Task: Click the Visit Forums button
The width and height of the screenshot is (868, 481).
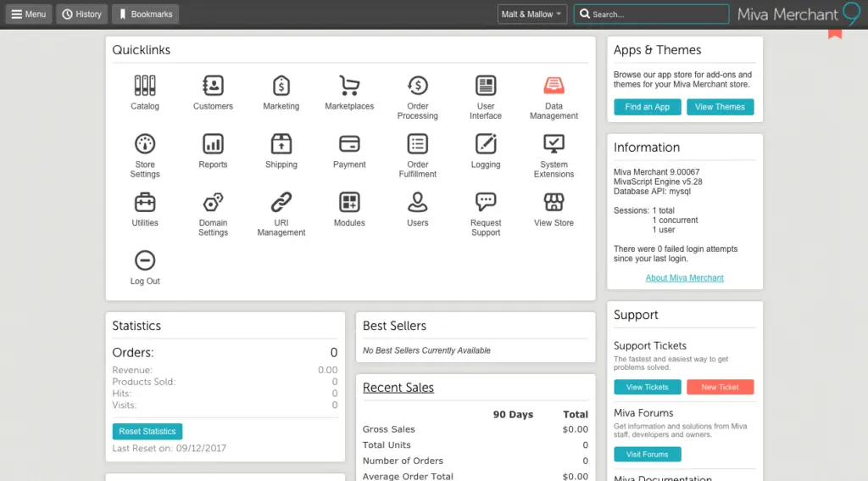Action: 647,455
